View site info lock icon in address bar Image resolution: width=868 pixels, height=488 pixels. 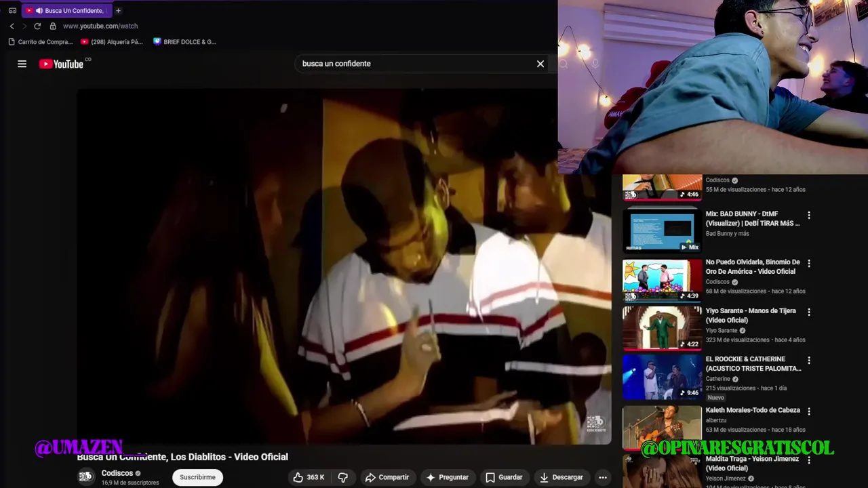point(52,26)
